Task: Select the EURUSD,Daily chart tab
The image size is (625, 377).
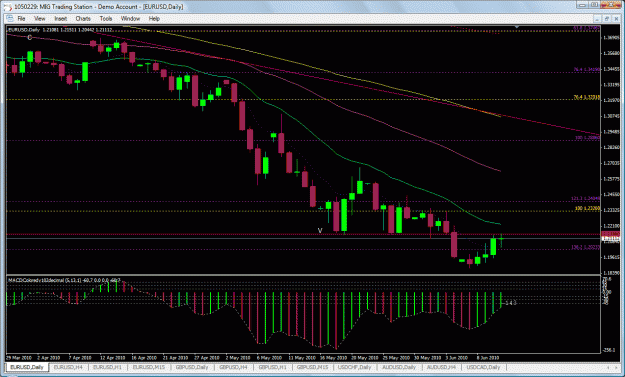Action: 27,367
